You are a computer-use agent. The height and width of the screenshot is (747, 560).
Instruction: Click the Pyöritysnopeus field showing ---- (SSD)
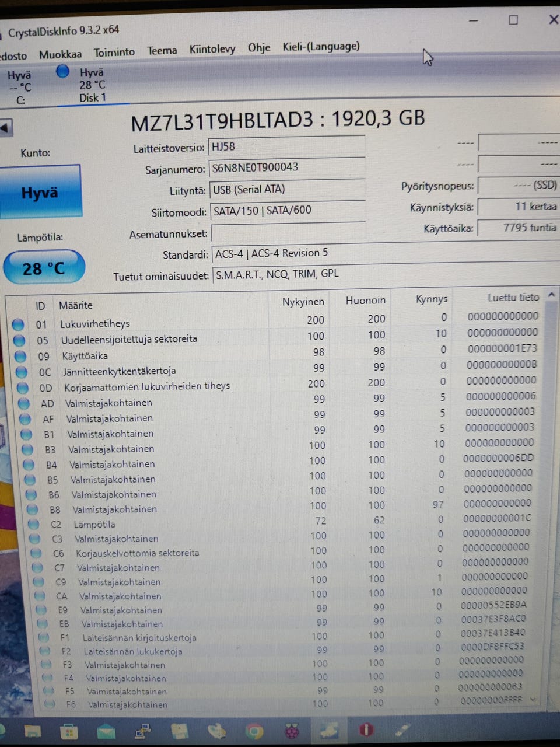click(519, 186)
